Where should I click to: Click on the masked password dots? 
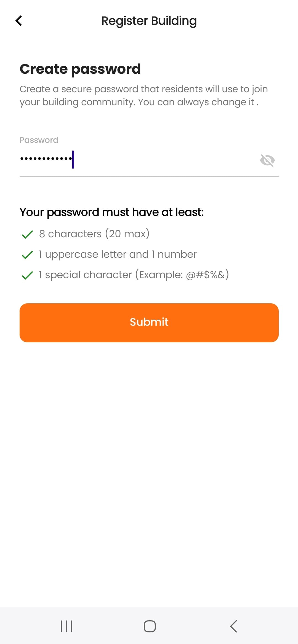point(46,159)
